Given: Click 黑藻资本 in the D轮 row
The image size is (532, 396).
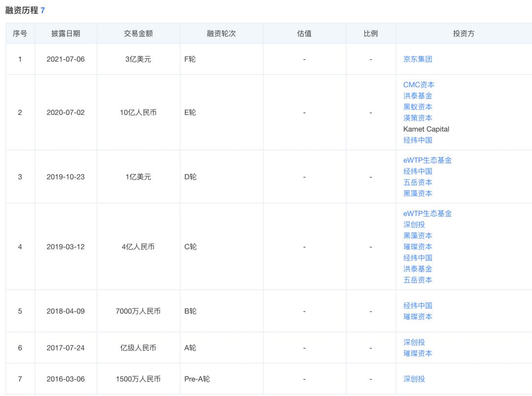Looking at the screenshot, I should [x=417, y=193].
